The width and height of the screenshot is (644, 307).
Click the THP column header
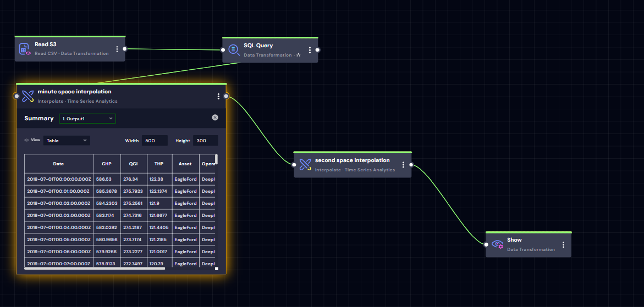160,164
